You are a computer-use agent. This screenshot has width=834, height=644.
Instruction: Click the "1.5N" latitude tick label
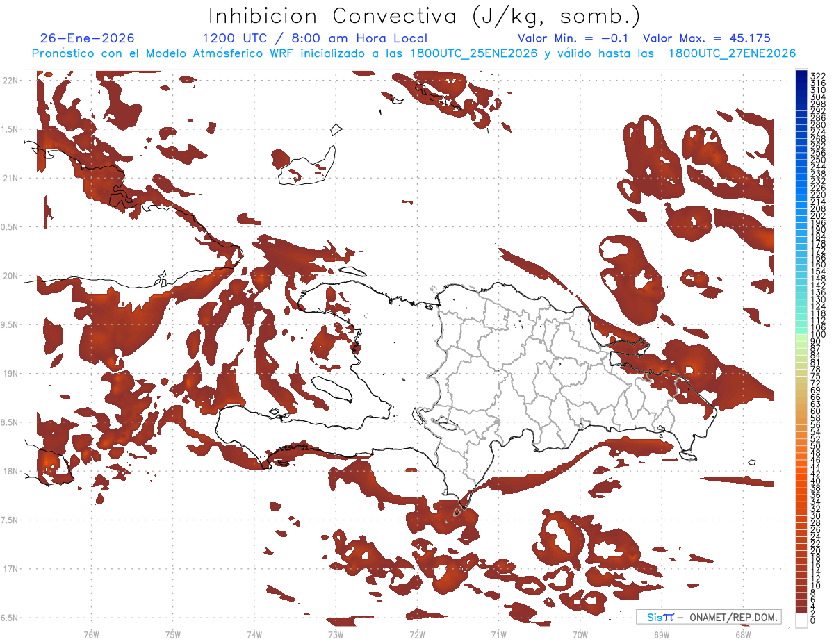[x=10, y=129]
